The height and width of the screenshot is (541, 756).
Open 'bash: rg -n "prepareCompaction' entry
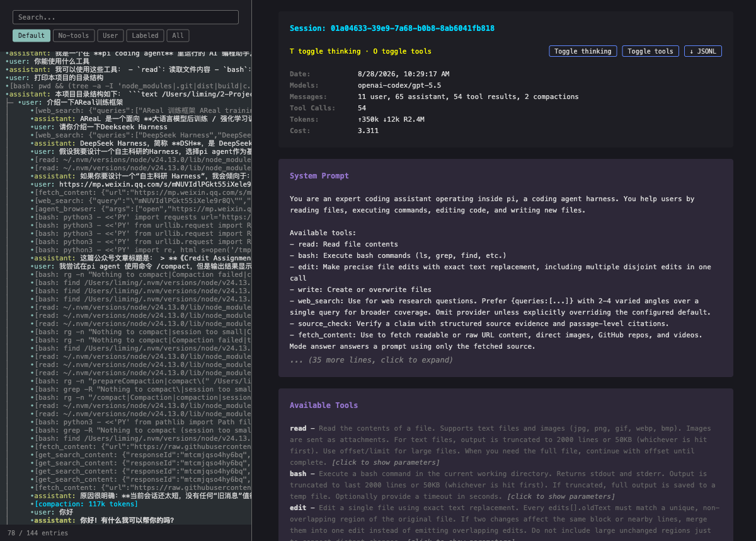coord(140,381)
